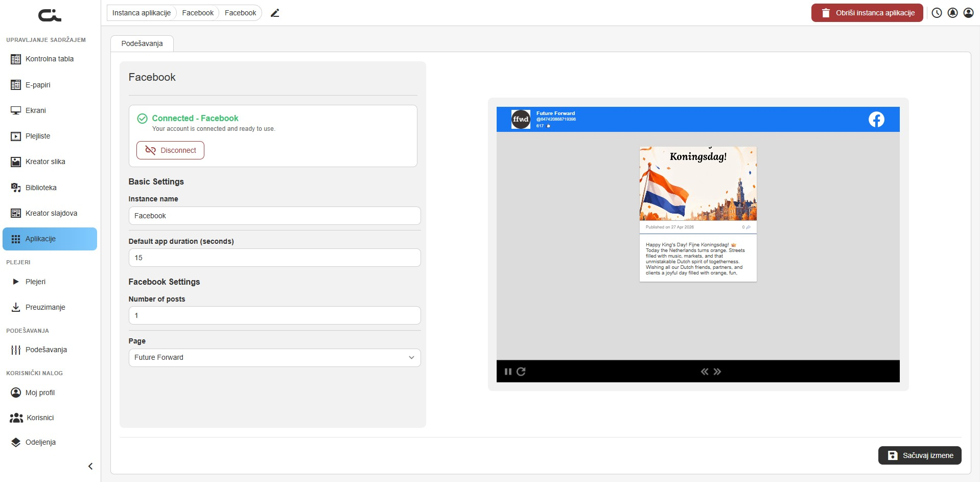The height and width of the screenshot is (482, 980).
Task: Click the Biblioteka media library icon
Action: [x=16, y=188]
